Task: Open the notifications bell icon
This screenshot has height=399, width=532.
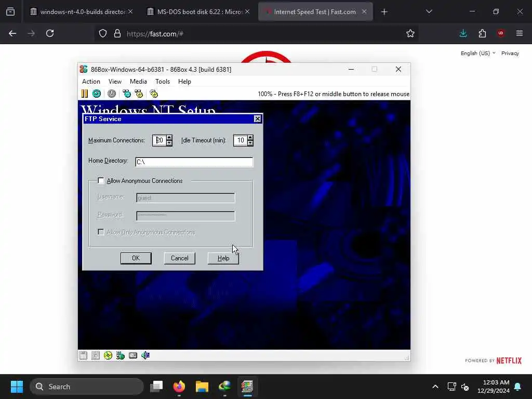Action: coord(518,387)
